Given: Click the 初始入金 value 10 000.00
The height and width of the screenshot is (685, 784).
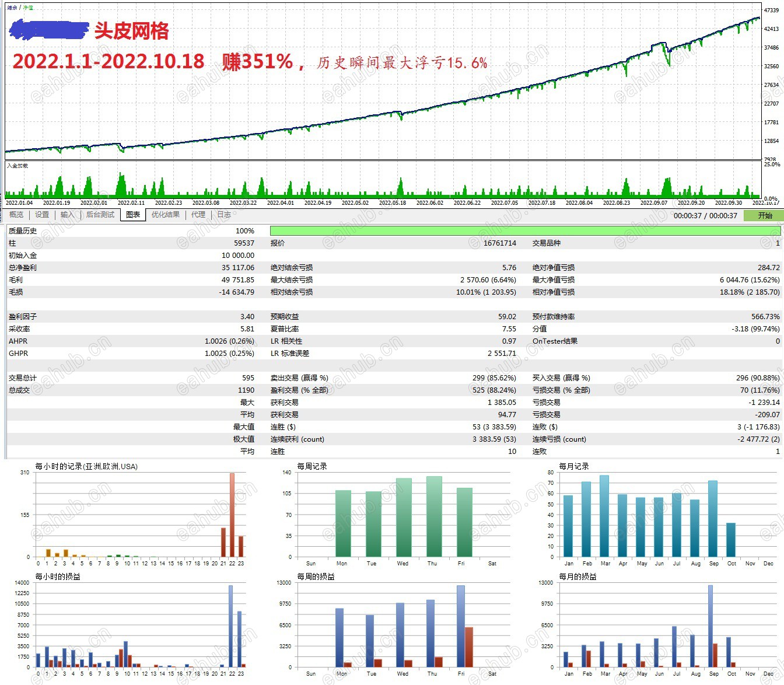Looking at the screenshot, I should pyautogui.click(x=238, y=256).
